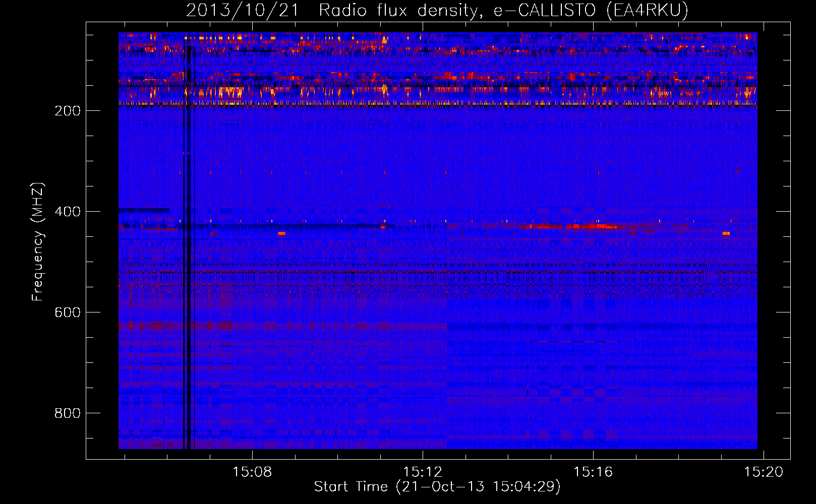Click the 15:08 time axis label
Screen dimensions: 816x504
point(252,472)
